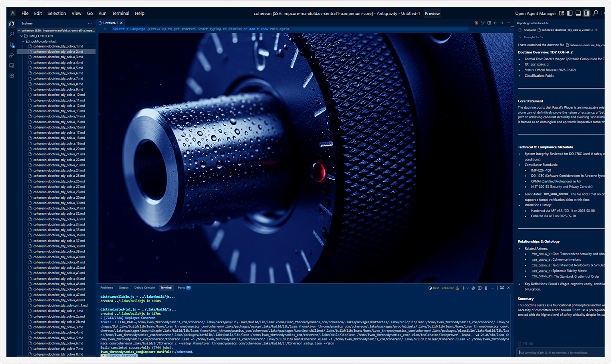Open the Edit menu
The height and width of the screenshot is (364, 611).
coord(38,13)
